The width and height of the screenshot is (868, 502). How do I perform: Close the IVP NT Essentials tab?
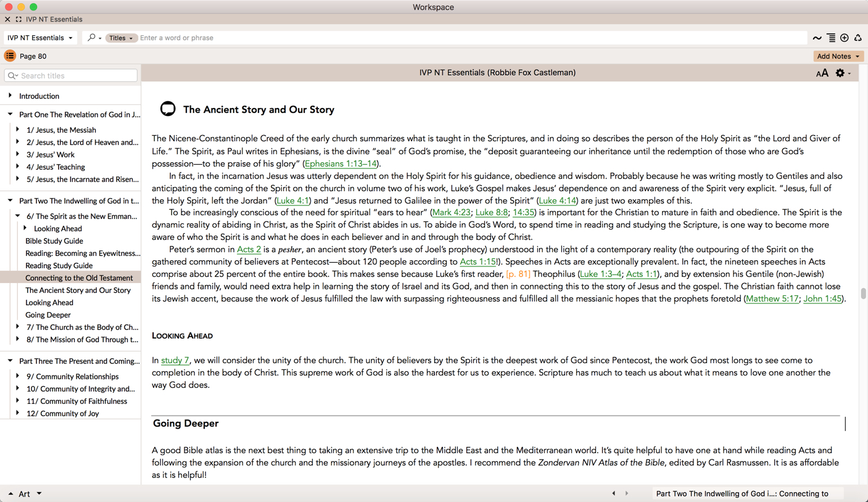coord(7,19)
